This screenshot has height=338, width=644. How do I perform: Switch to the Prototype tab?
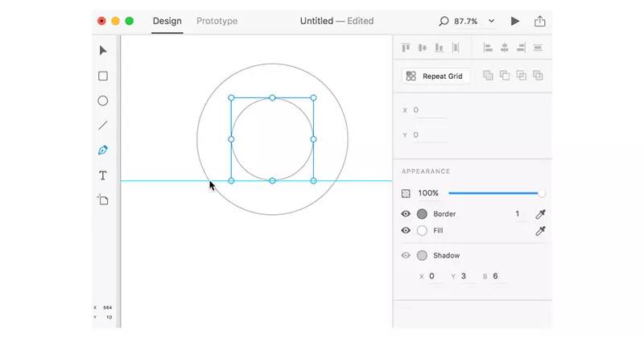(x=217, y=21)
